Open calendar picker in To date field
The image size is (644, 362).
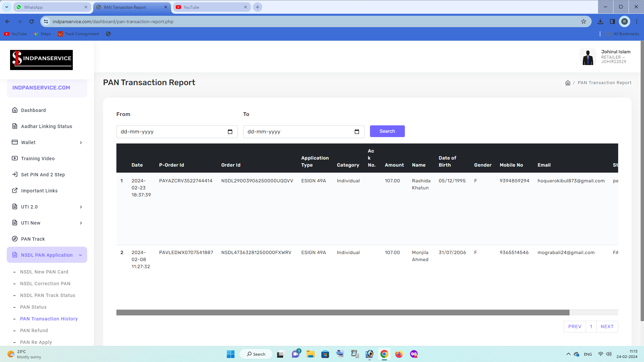click(x=357, y=132)
